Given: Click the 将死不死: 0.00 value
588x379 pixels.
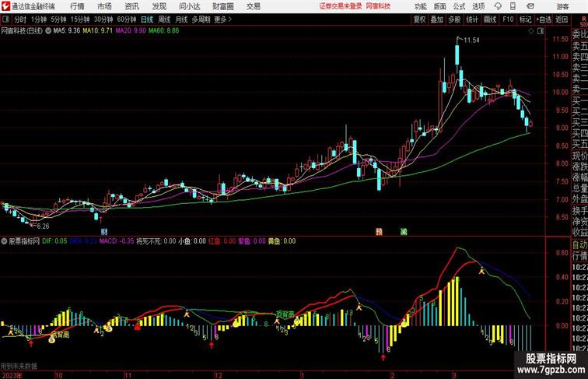Looking at the screenshot, I should click(x=156, y=241).
